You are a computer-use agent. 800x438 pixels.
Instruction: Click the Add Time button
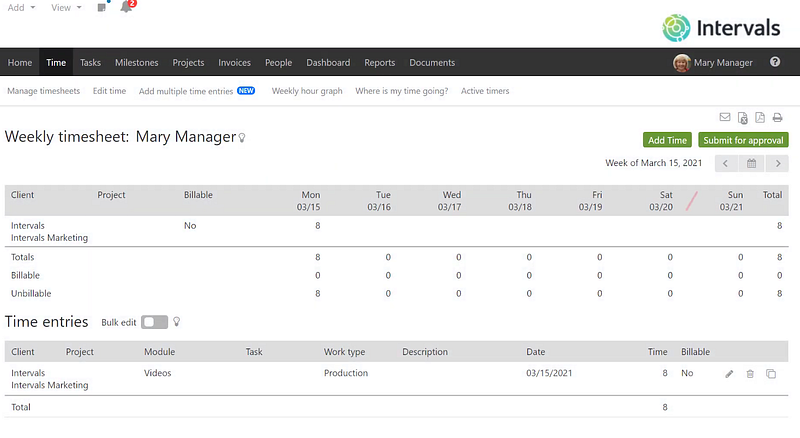(667, 140)
